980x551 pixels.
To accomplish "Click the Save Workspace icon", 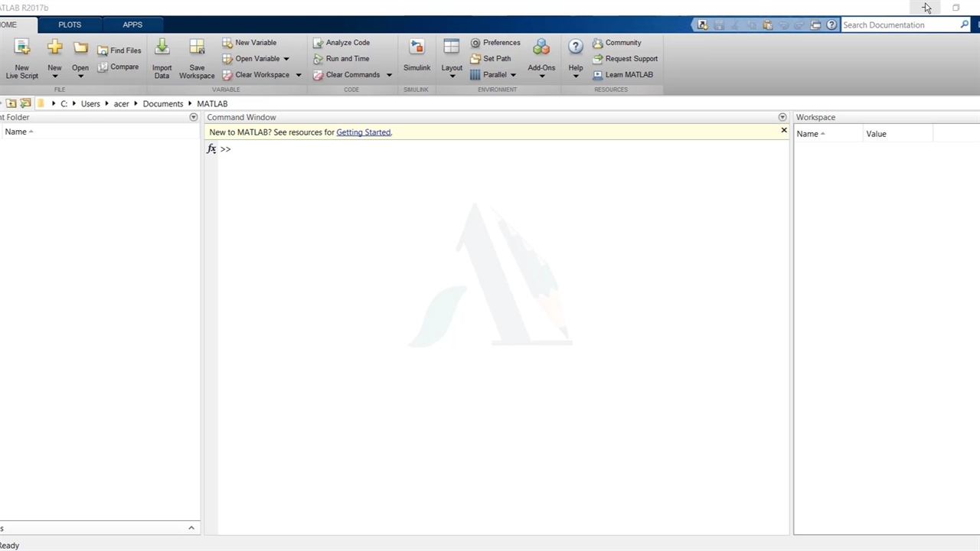I will tap(197, 49).
